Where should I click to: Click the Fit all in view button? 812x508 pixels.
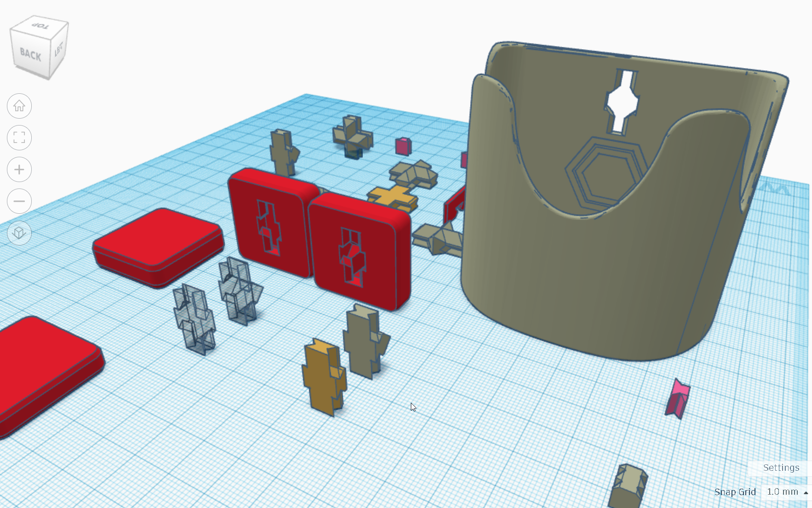pyautogui.click(x=19, y=137)
